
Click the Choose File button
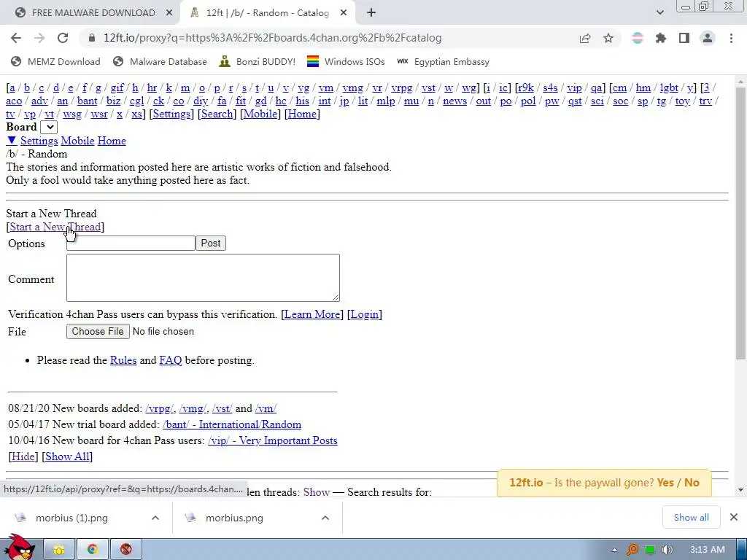coord(98,332)
